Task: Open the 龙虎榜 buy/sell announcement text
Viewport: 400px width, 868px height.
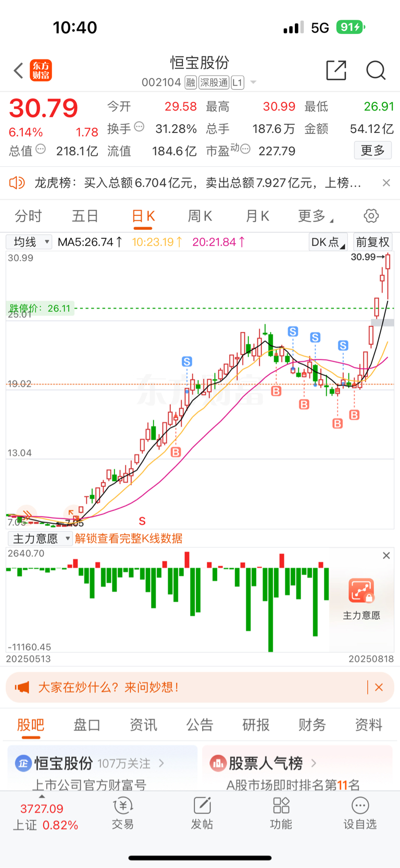Action: (x=197, y=183)
